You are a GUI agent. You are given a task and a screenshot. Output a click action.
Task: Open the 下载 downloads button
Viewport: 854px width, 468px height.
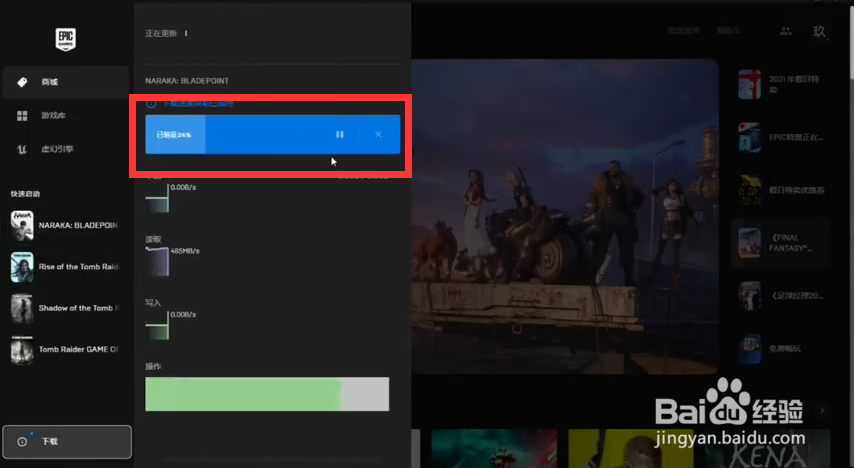tap(67, 442)
